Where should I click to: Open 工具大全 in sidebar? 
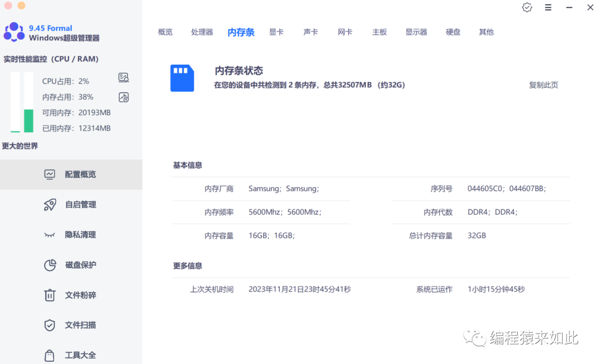71,355
